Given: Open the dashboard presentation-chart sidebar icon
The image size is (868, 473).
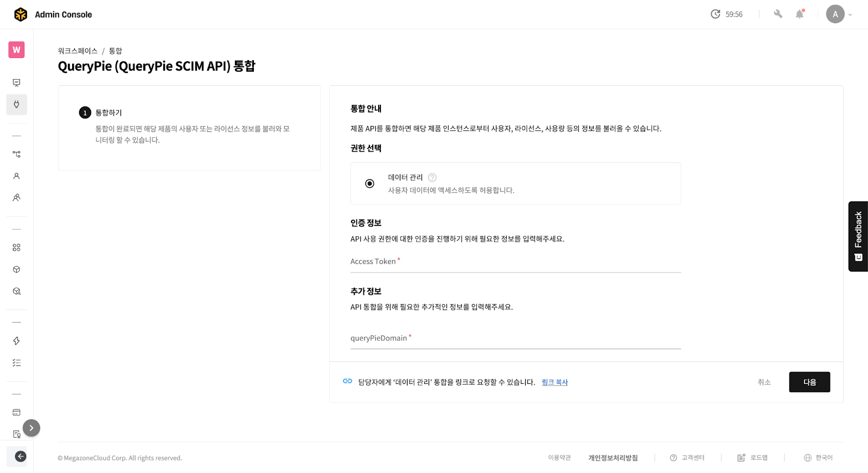Looking at the screenshot, I should pyautogui.click(x=17, y=83).
